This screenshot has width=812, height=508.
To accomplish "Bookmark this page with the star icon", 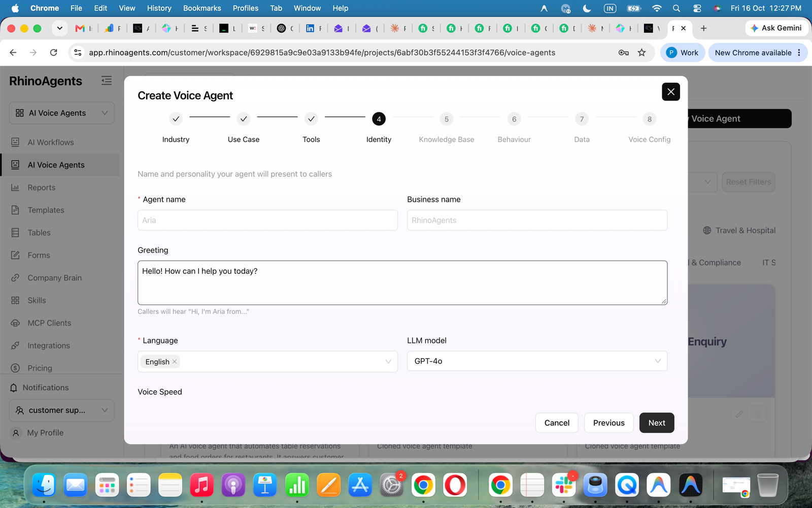I will click(642, 52).
